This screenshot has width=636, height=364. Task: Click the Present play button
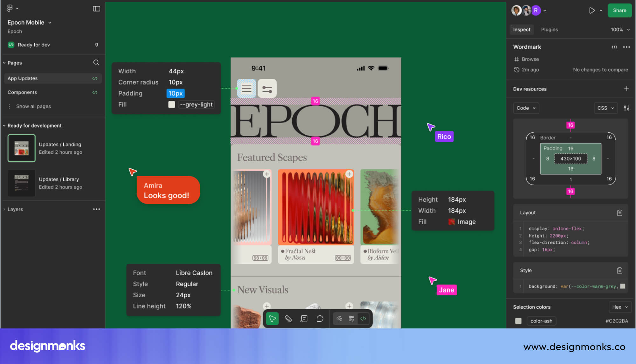[x=592, y=10]
